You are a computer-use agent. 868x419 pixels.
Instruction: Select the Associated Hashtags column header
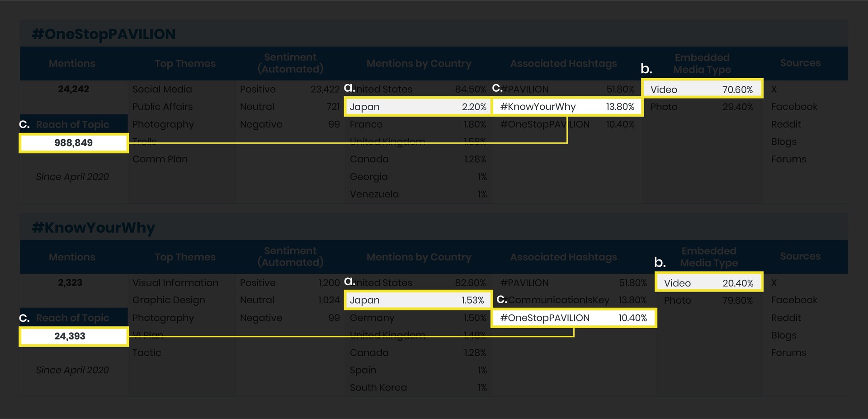coord(563,63)
